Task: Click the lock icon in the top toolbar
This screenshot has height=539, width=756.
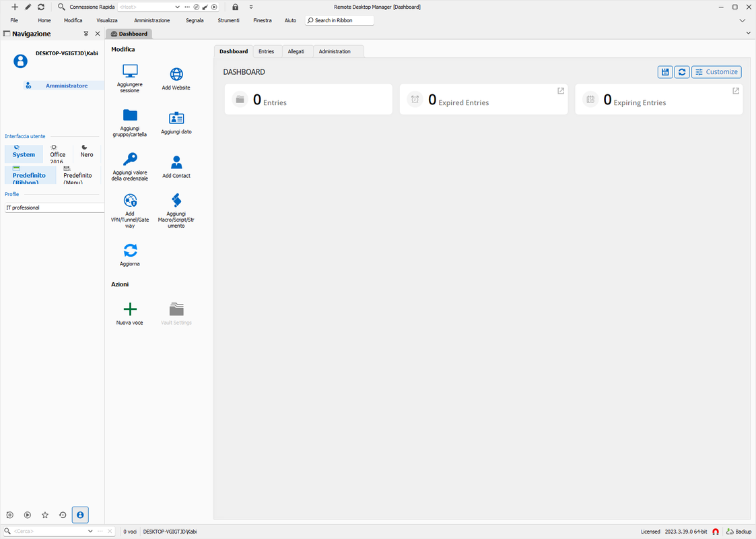Action: [x=236, y=7]
